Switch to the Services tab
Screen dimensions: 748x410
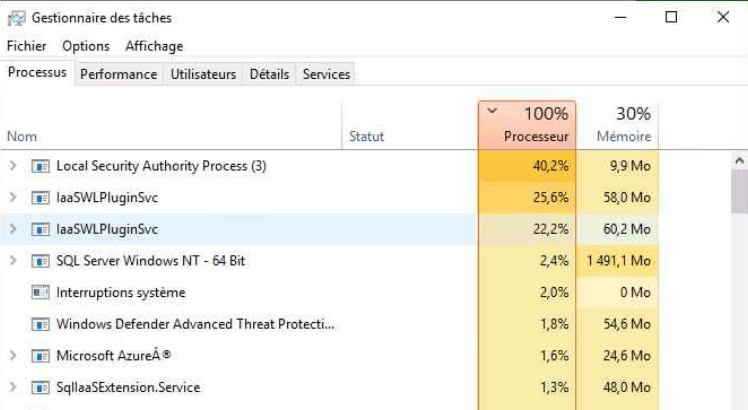(326, 74)
